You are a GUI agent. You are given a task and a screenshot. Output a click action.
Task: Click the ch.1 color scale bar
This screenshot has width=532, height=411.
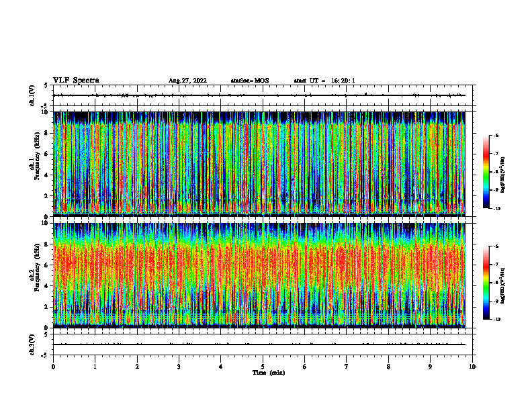[x=486, y=172]
